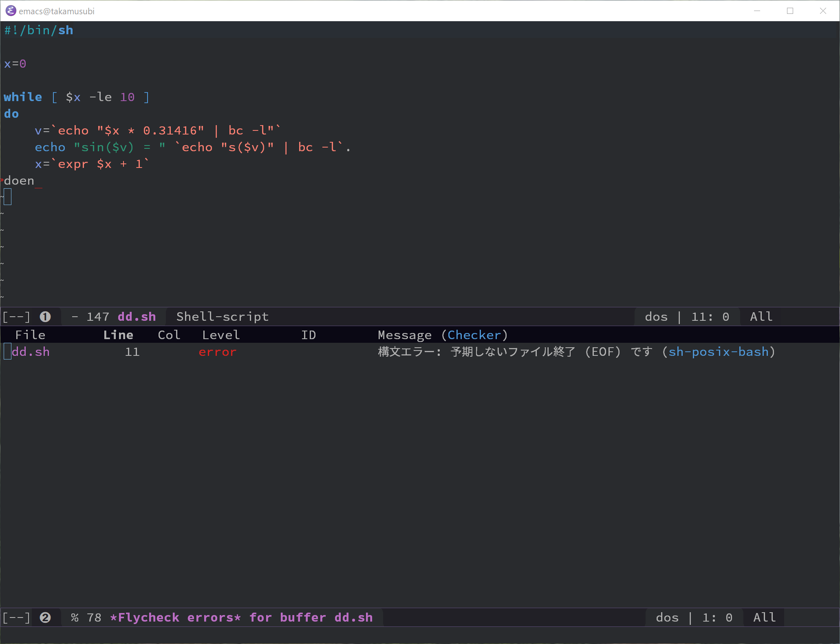The width and height of the screenshot is (840, 644).
Task: Click the red error level entry
Action: 217,352
